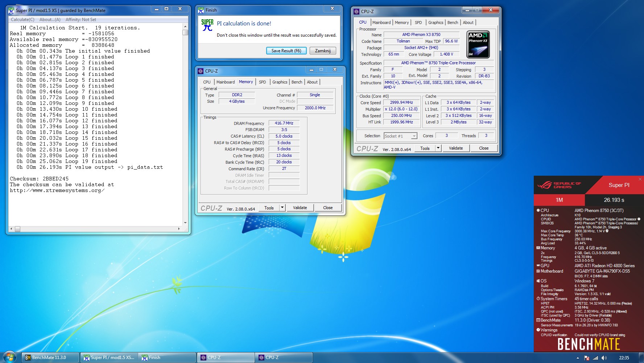Switch to Graphics tab in CPU-Z CPU window

[x=435, y=23]
